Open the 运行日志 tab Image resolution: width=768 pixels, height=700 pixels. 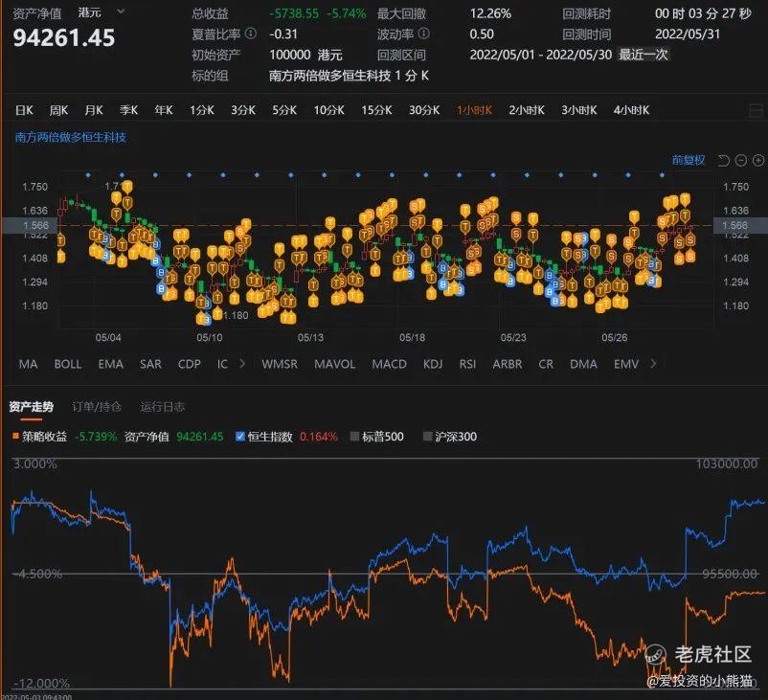[162, 407]
